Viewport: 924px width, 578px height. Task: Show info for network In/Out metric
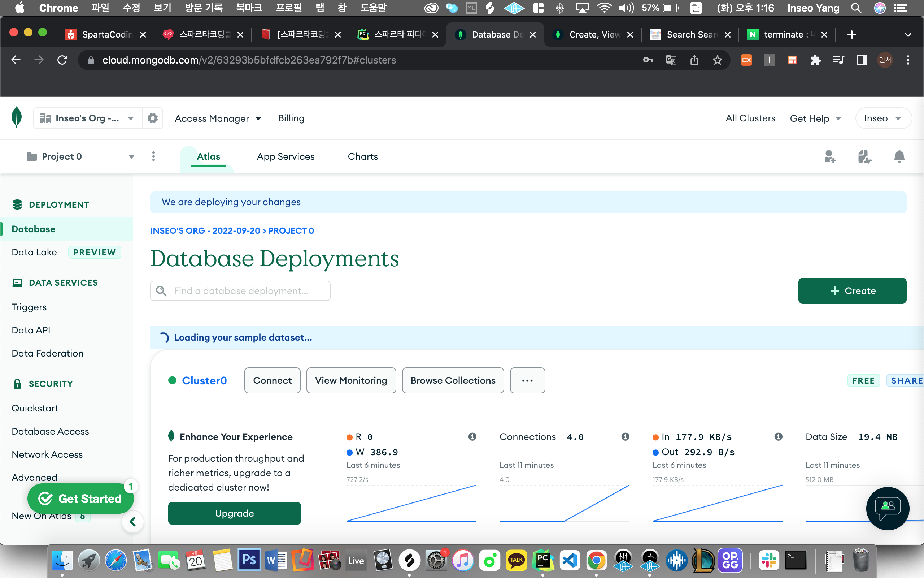click(x=779, y=436)
